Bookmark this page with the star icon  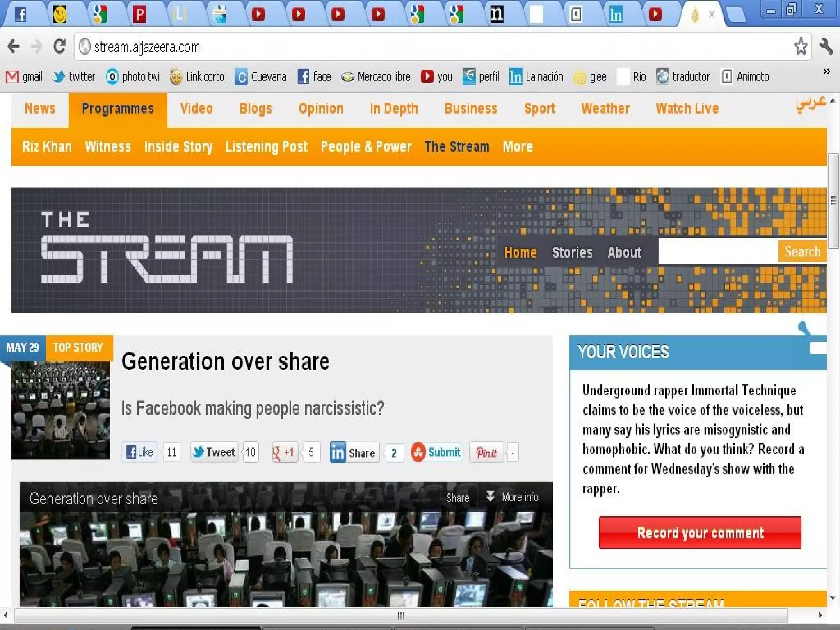coord(801,46)
